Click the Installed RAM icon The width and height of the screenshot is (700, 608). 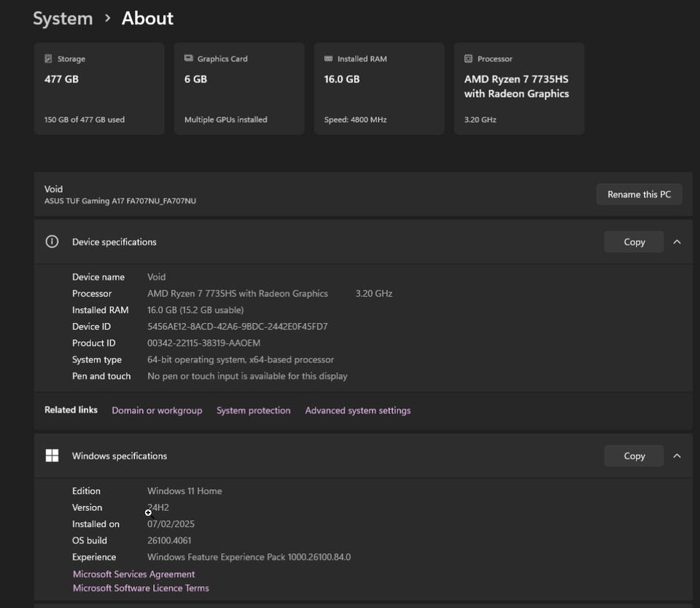click(329, 59)
